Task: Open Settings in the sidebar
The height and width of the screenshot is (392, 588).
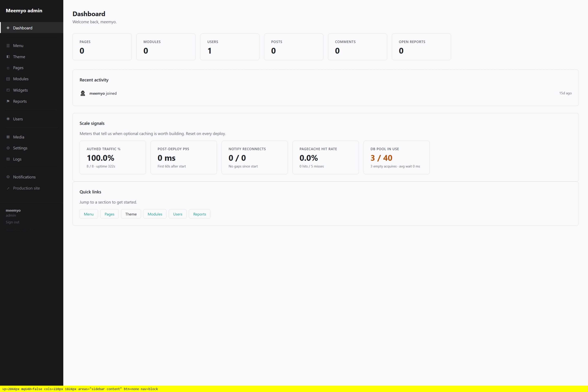Action: click(32, 148)
